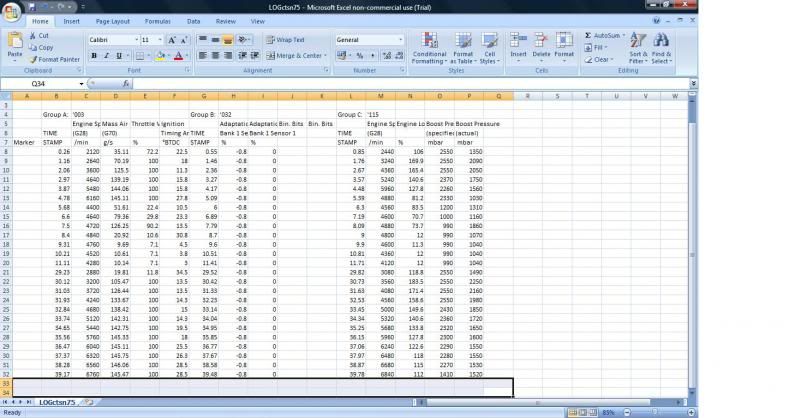Switch to the Page Layout tab
Screen dimensions: 800x418
pos(112,20)
